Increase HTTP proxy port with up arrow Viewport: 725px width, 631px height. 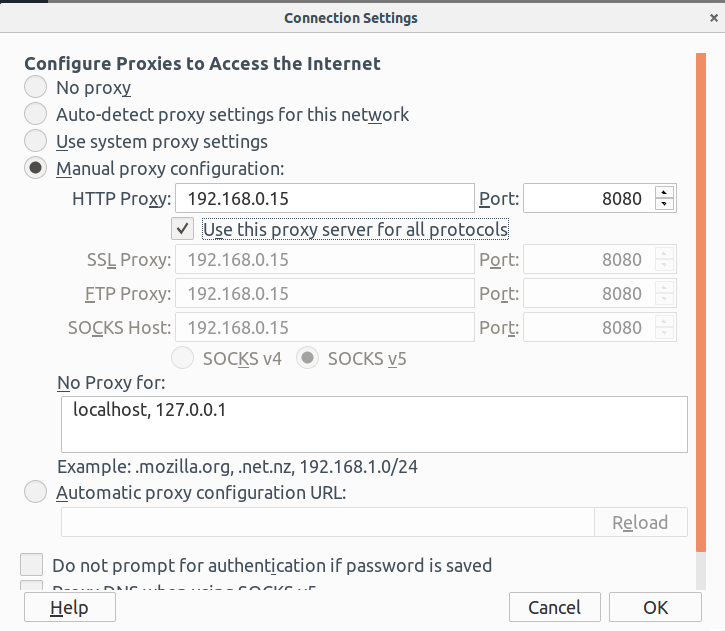(x=664, y=192)
